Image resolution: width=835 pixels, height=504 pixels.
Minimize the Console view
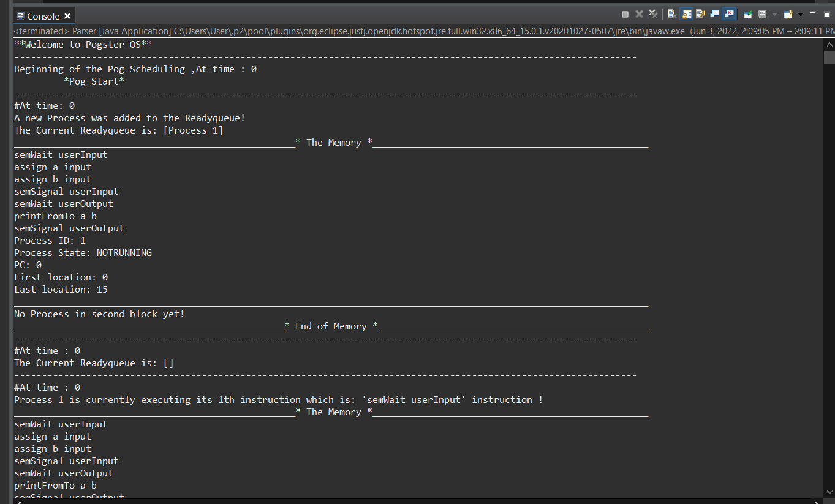pos(813,12)
